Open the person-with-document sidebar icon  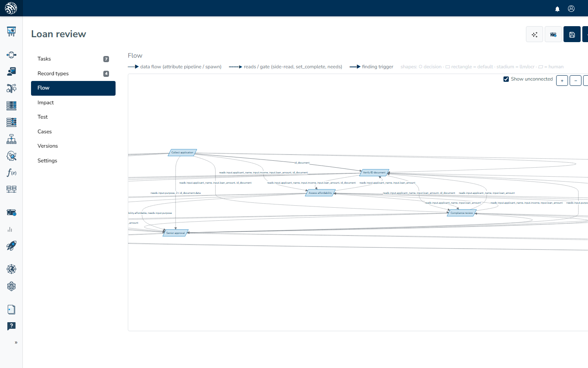point(11,72)
